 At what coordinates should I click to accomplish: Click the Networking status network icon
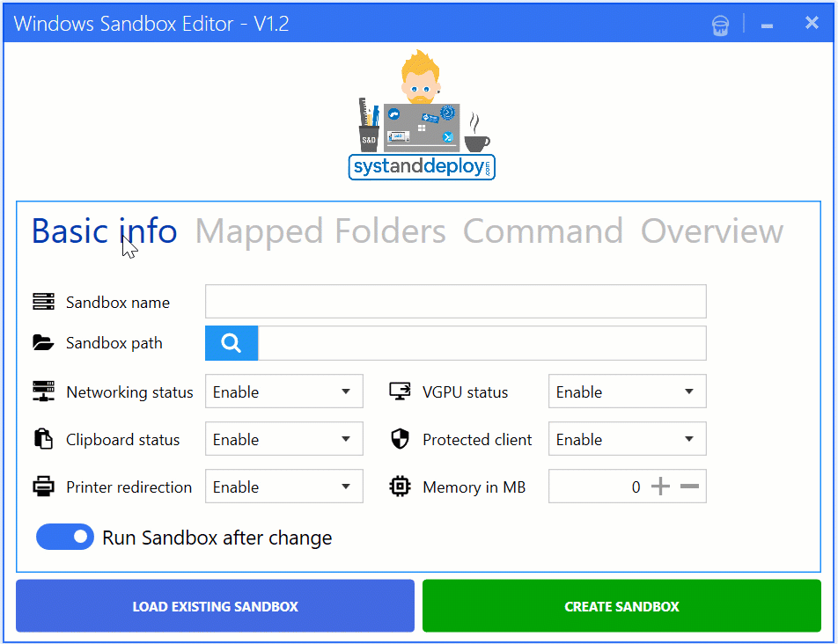(44, 391)
